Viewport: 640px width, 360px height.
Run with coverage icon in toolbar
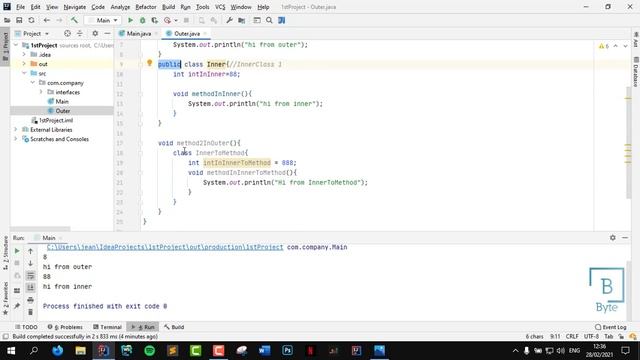(155, 20)
